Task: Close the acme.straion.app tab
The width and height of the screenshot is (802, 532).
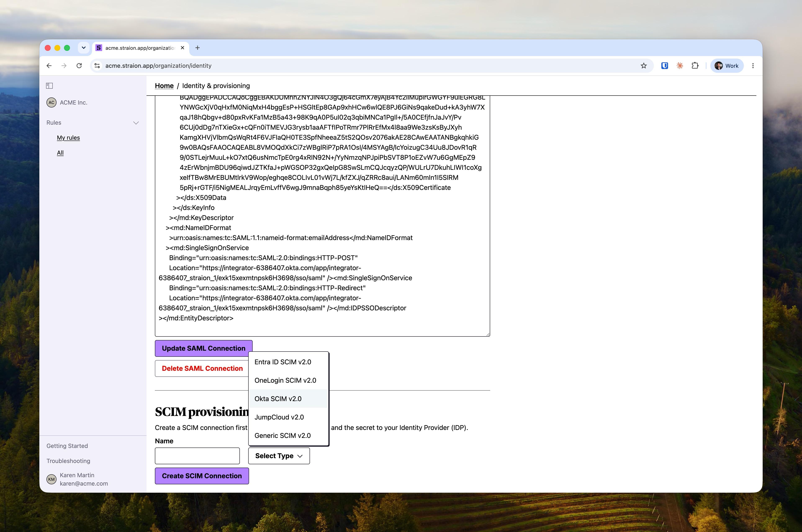Action: [182, 48]
